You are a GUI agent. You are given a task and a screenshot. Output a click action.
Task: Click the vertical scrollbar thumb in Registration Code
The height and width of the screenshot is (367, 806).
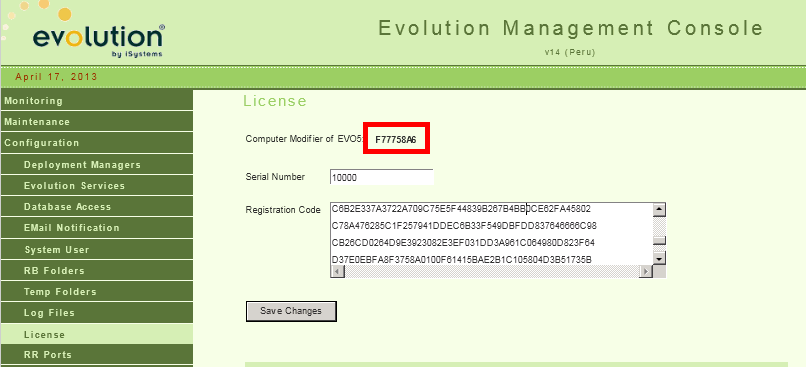tap(659, 241)
